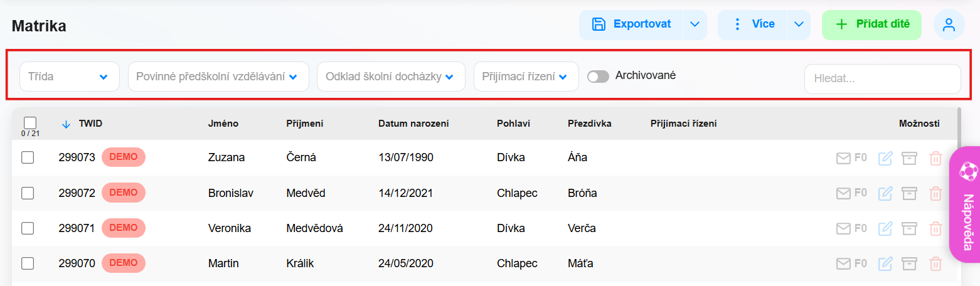Delete Veronika Medvědová with the trash icon
Screen dimensions: 980x286
tap(935, 229)
